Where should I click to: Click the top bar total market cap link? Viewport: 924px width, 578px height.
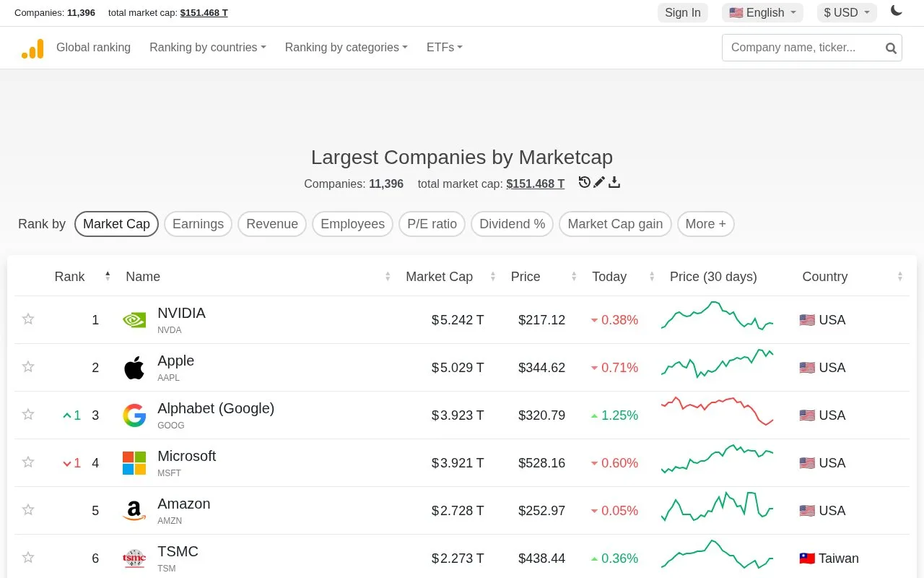pyautogui.click(x=204, y=12)
